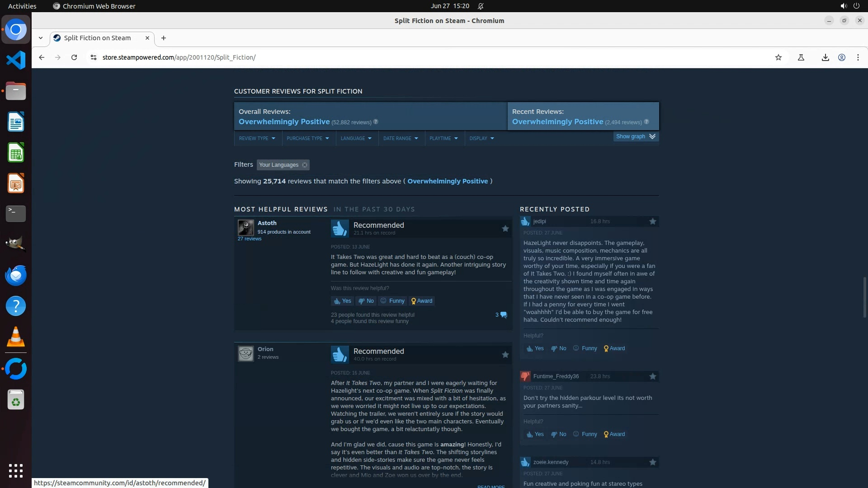Remove the Your Languages filter
The image size is (868, 488).
[305, 165]
